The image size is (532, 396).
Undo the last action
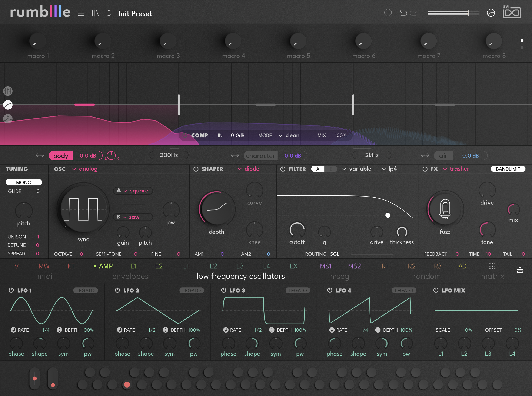(x=403, y=13)
